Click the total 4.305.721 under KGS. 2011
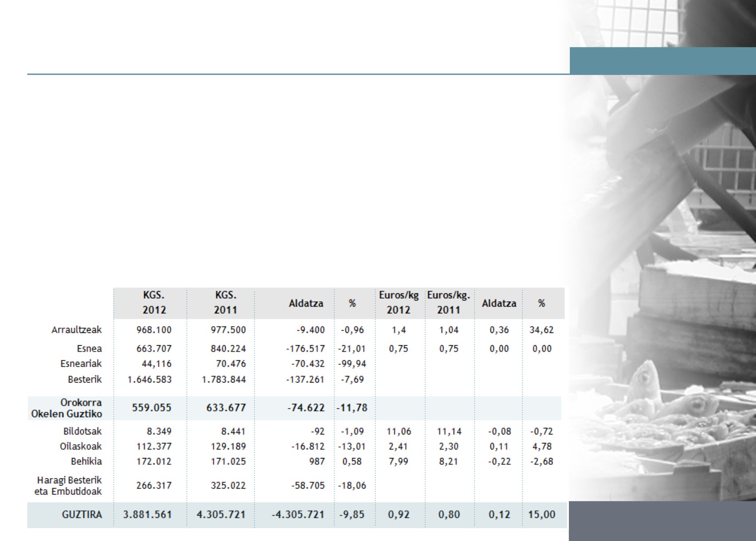Image resolution: width=756 pixels, height=541 pixels. tap(221, 514)
